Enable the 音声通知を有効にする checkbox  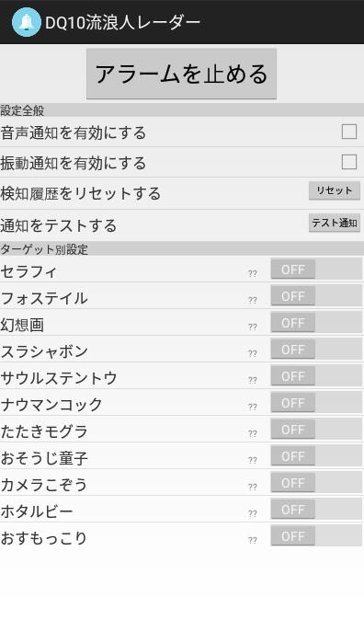tap(349, 132)
